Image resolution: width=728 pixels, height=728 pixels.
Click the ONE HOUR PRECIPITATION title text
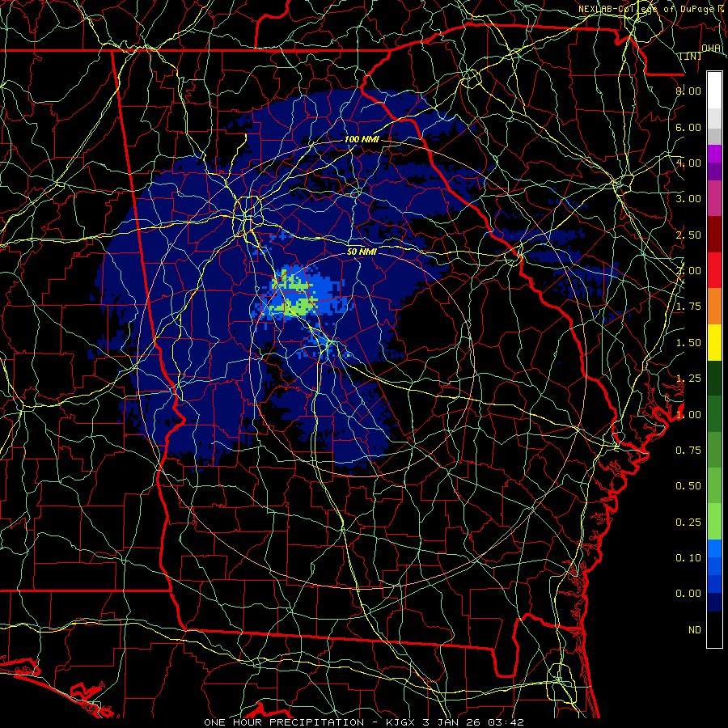tap(284, 722)
